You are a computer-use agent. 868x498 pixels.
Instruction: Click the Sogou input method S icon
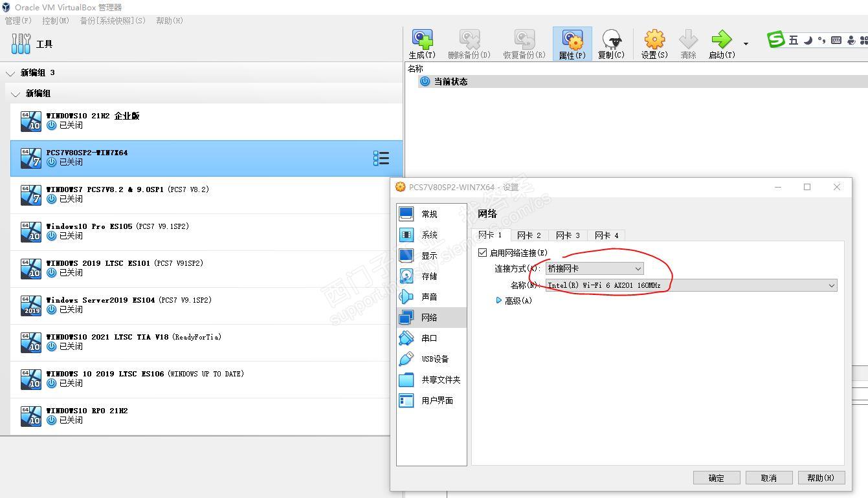pyautogui.click(x=775, y=39)
